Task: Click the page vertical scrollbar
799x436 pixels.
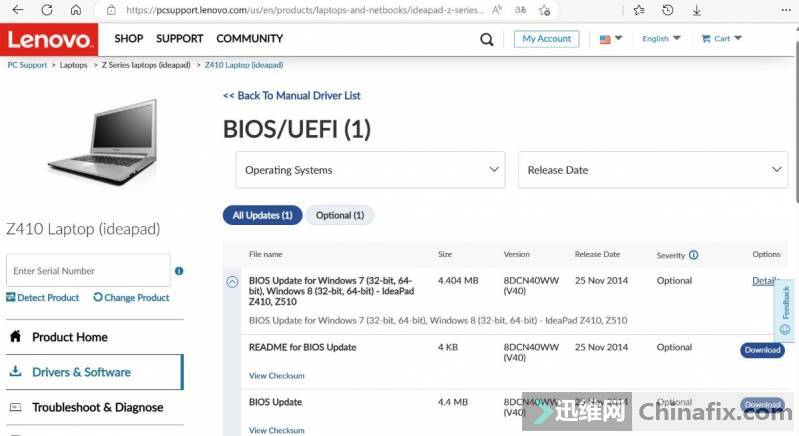Action: (x=796, y=122)
